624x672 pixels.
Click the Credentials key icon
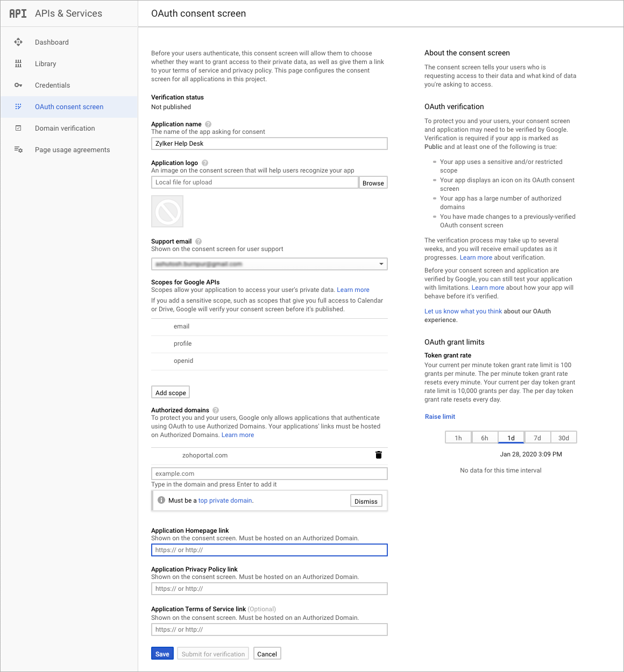pos(18,85)
